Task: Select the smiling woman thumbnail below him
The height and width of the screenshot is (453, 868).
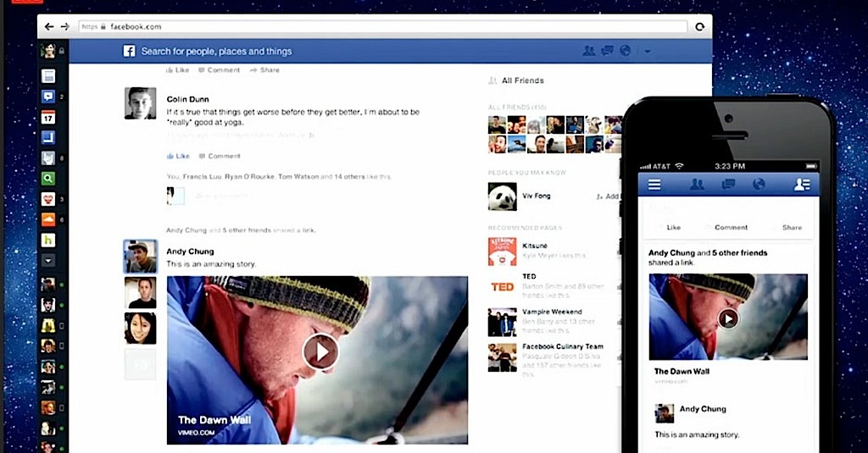Action: (x=140, y=329)
